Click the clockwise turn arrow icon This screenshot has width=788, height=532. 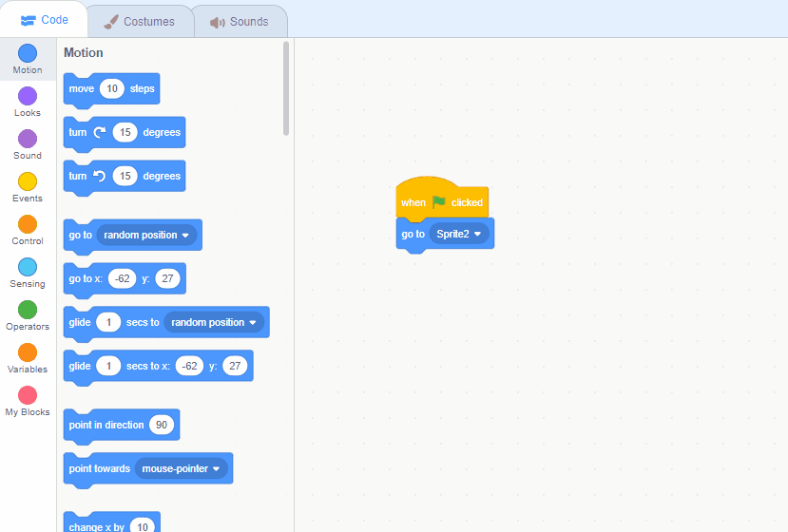[x=100, y=132]
